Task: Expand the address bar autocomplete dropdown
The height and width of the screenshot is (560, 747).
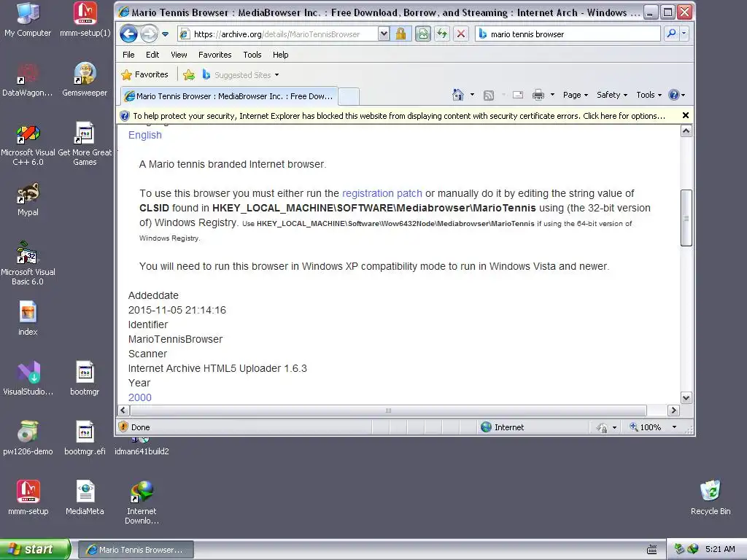Action: tap(384, 34)
